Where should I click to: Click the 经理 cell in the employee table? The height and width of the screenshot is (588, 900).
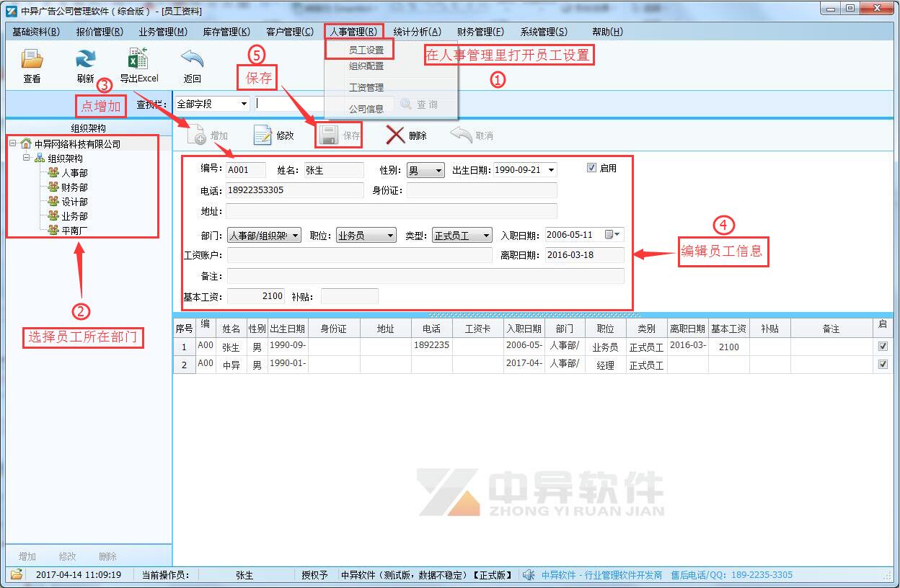pos(606,365)
